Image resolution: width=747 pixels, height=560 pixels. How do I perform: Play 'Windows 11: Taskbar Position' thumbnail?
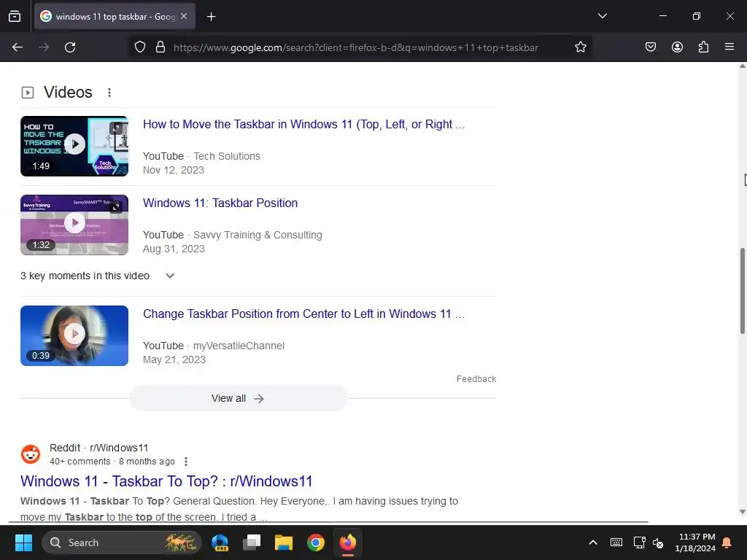tap(74, 225)
